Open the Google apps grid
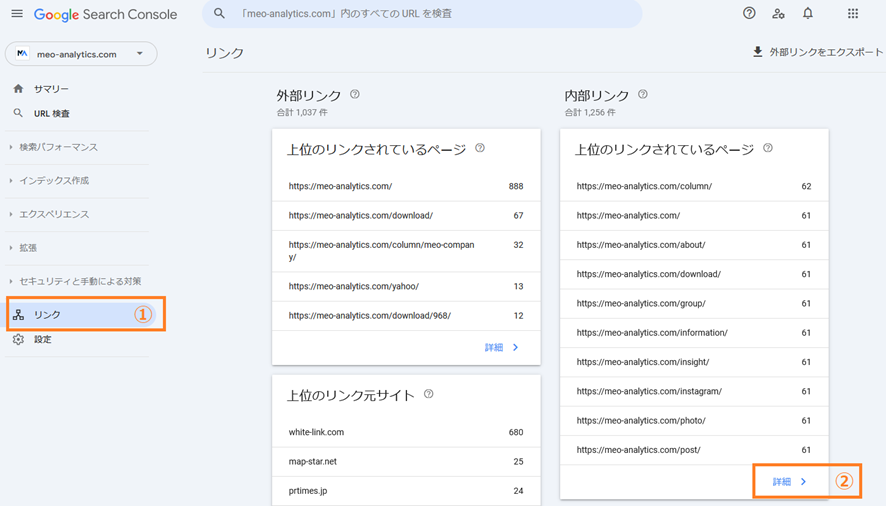 click(853, 14)
